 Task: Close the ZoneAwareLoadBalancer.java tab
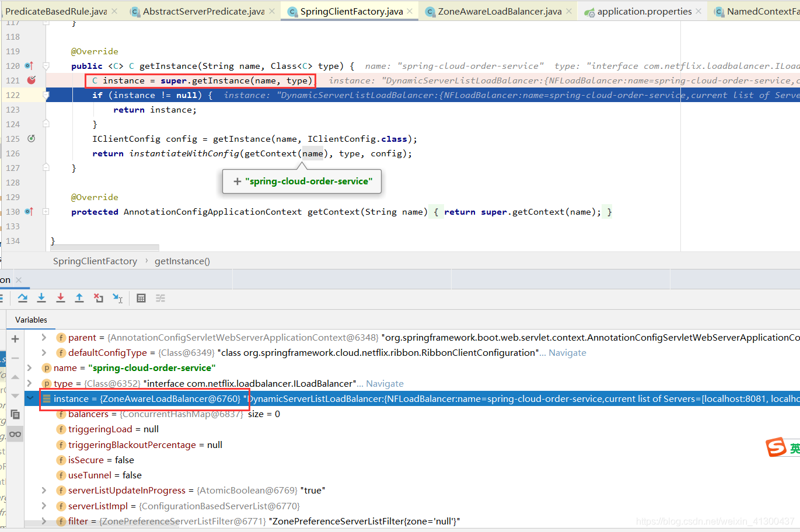pos(569,11)
